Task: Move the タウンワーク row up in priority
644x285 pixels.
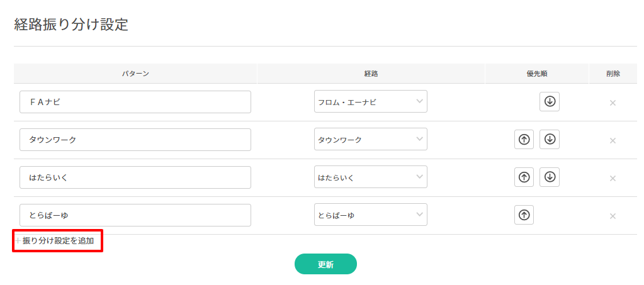Action: pos(524,140)
